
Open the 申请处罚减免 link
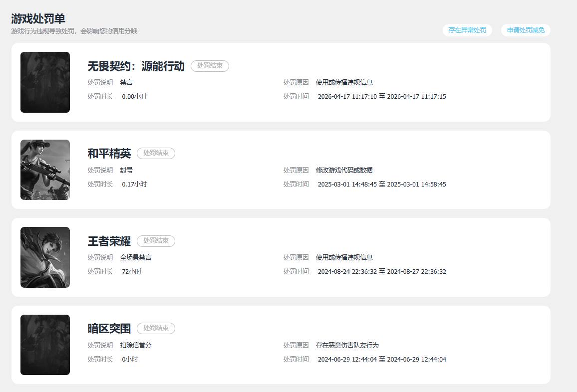pos(526,30)
